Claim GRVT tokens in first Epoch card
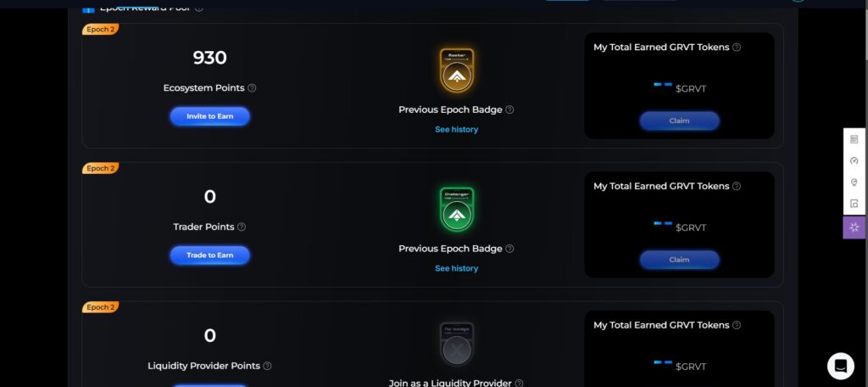868x387 pixels. point(679,121)
